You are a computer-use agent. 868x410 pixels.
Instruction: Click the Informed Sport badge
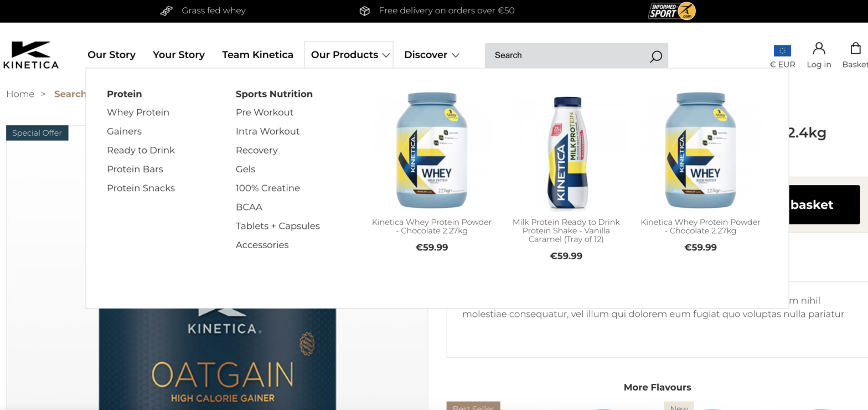tap(671, 11)
